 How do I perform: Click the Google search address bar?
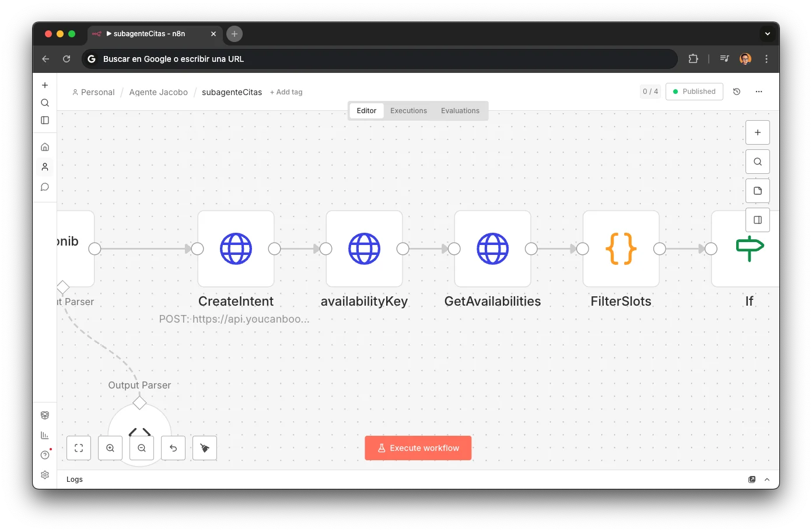tap(379, 58)
